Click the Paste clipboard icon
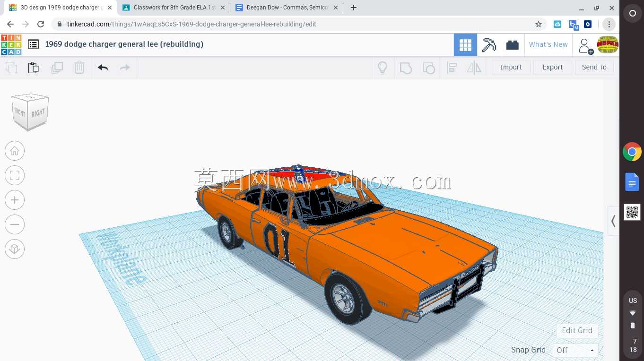The width and height of the screenshot is (644, 361). pyautogui.click(x=34, y=68)
